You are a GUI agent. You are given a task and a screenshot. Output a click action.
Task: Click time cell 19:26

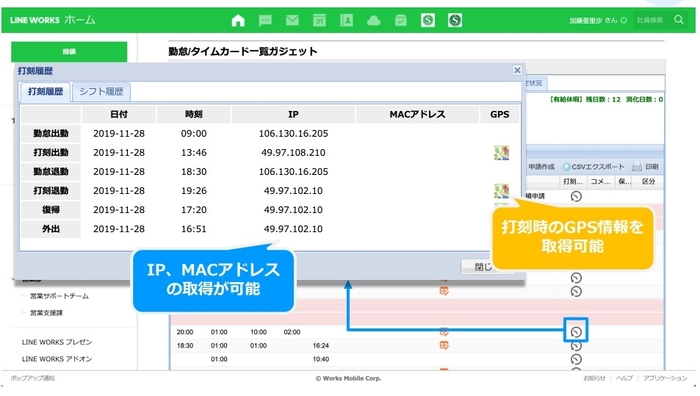194,191
